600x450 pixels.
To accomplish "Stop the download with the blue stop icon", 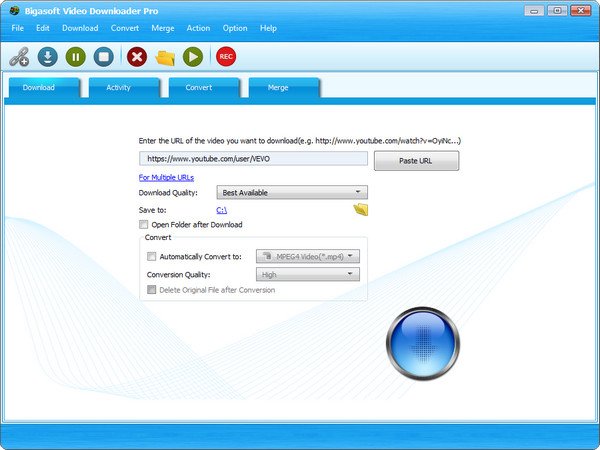I will coord(104,57).
